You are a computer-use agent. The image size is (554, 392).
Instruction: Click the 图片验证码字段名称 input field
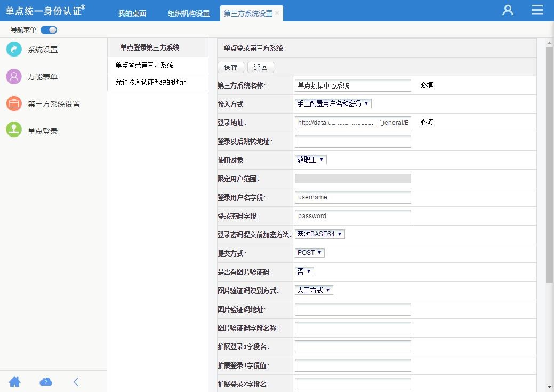[x=352, y=328]
